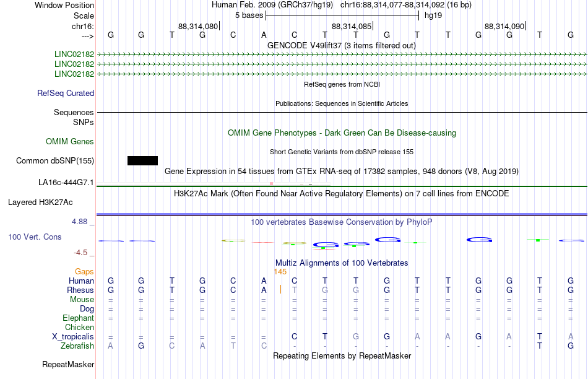Click the black dbSNP variant block
Screen dimensions: 588x379
point(142,160)
